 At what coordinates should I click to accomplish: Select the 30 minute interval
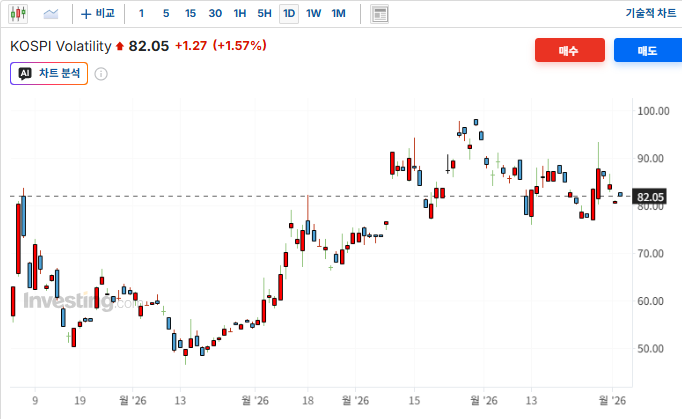[x=215, y=13]
